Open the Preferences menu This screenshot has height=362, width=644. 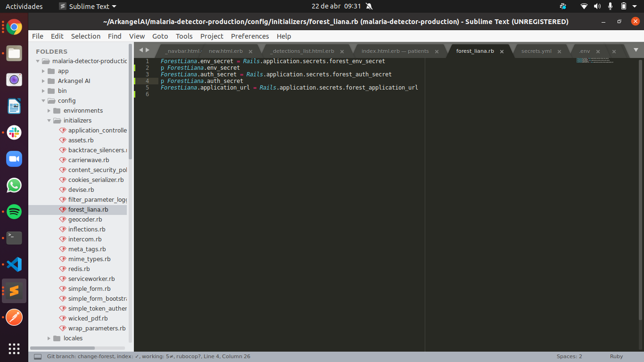pos(250,36)
